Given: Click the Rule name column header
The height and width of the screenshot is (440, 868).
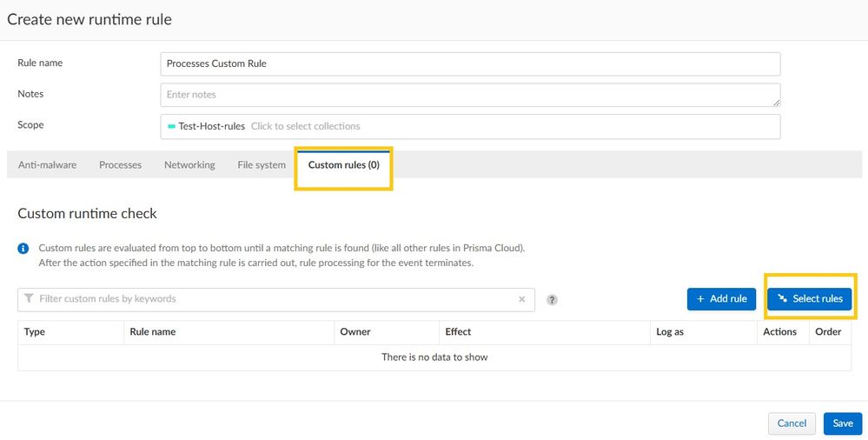Looking at the screenshot, I should tap(153, 332).
